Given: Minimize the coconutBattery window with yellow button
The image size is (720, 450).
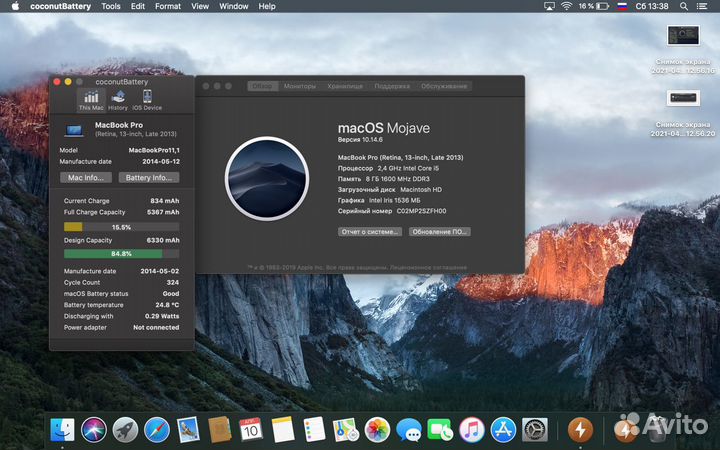Looking at the screenshot, I should tap(68, 82).
